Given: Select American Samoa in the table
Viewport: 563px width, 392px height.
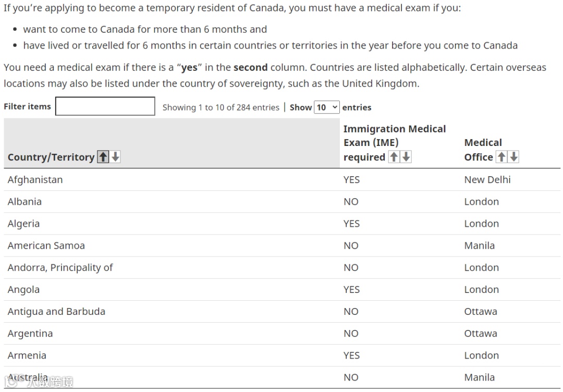Looking at the screenshot, I should (x=46, y=246).
